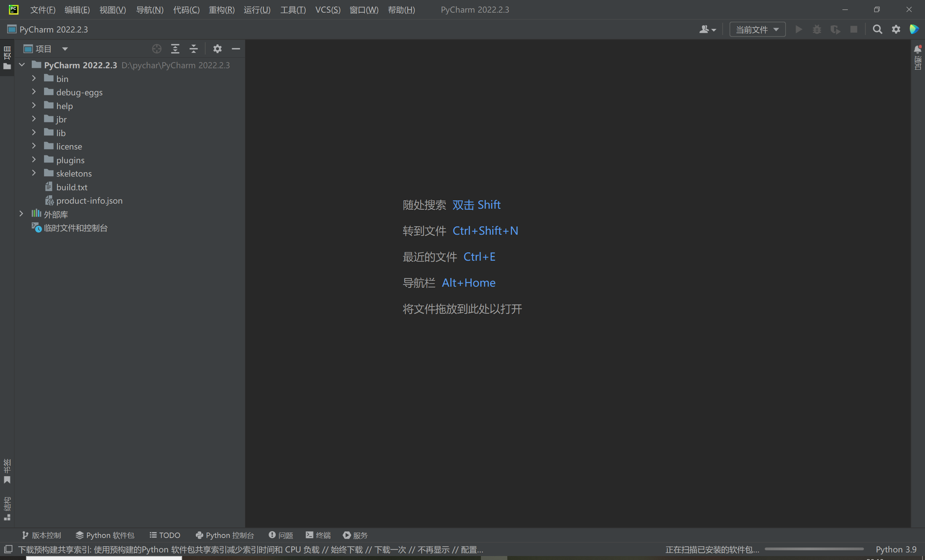This screenshot has height=560, width=925.
Task: Click the shared index download notification text
Action: click(250, 550)
